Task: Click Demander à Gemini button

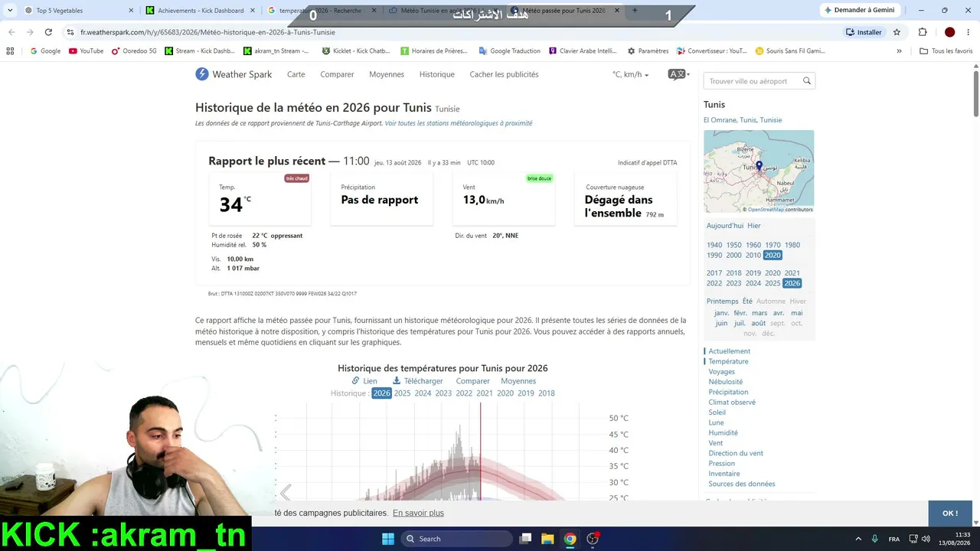Action: pyautogui.click(x=858, y=10)
